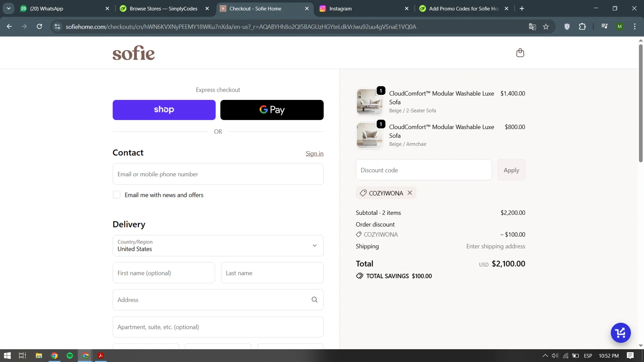Screen dimensions: 644x362
Task: Focus the Last name field
Action: 272,273
